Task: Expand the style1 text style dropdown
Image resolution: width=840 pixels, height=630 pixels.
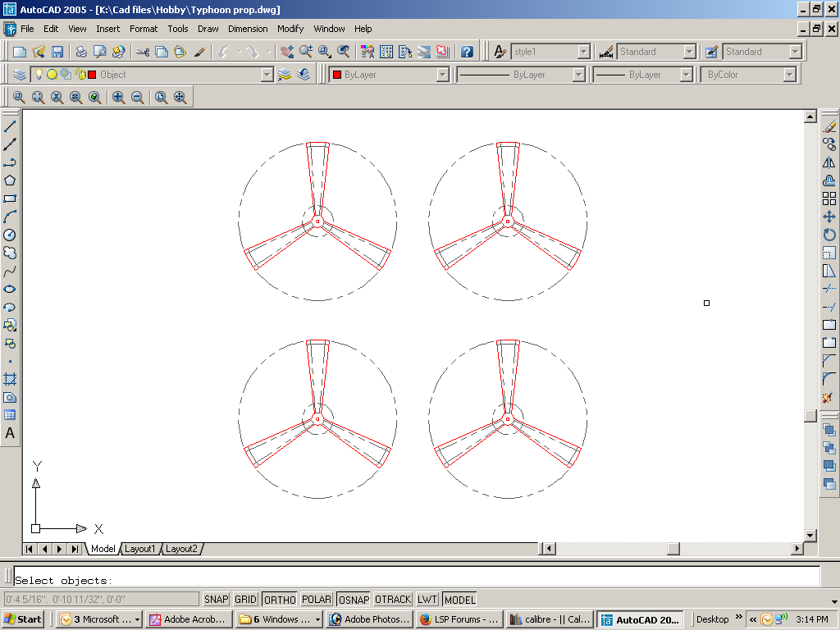Action: (583, 52)
